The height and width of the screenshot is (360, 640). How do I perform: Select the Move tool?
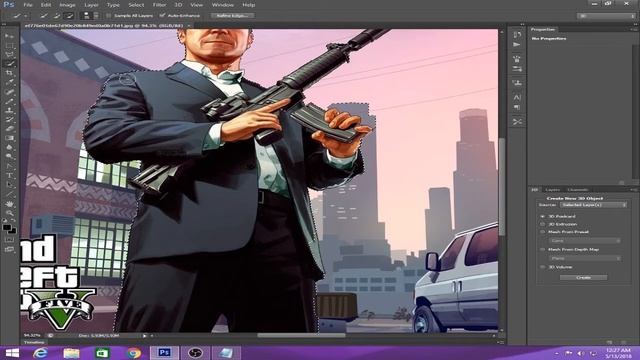pos(9,36)
